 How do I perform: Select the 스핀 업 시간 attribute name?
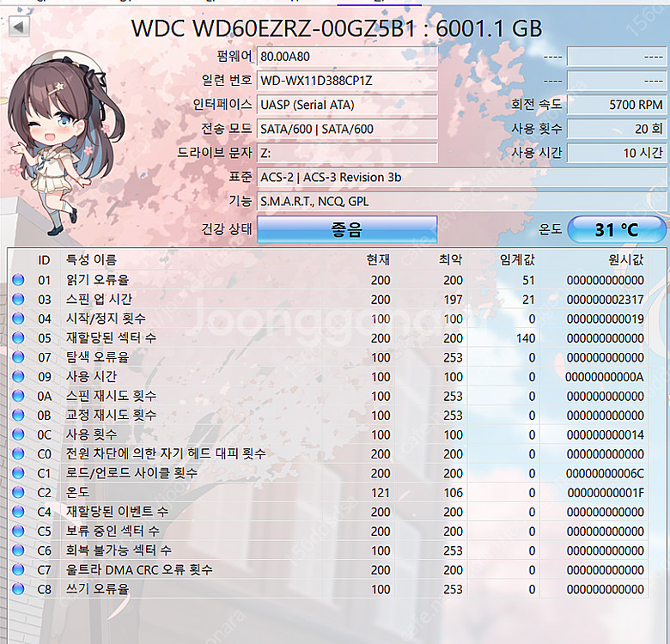coord(99,299)
